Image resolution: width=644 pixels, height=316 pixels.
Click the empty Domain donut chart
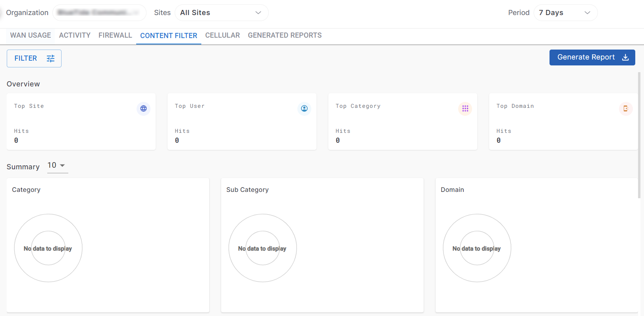pyautogui.click(x=477, y=248)
